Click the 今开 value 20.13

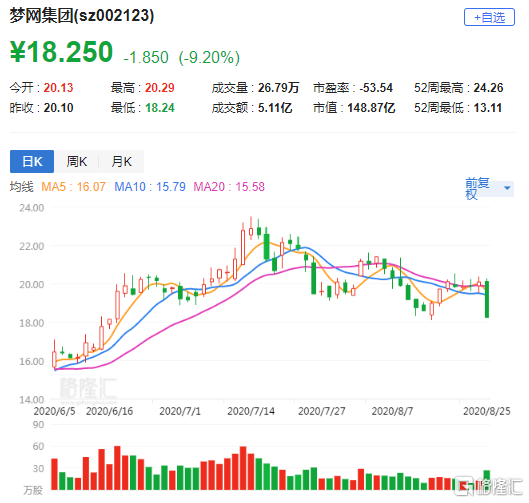[x=58, y=88]
